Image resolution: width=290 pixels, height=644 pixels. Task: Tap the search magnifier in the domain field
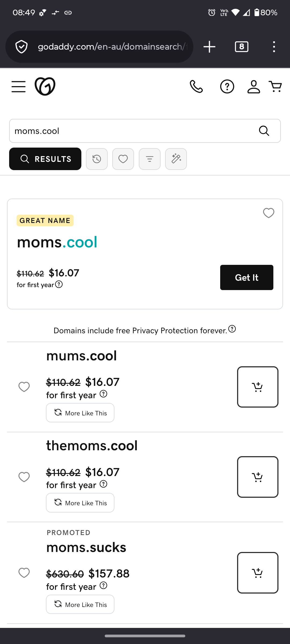264,131
